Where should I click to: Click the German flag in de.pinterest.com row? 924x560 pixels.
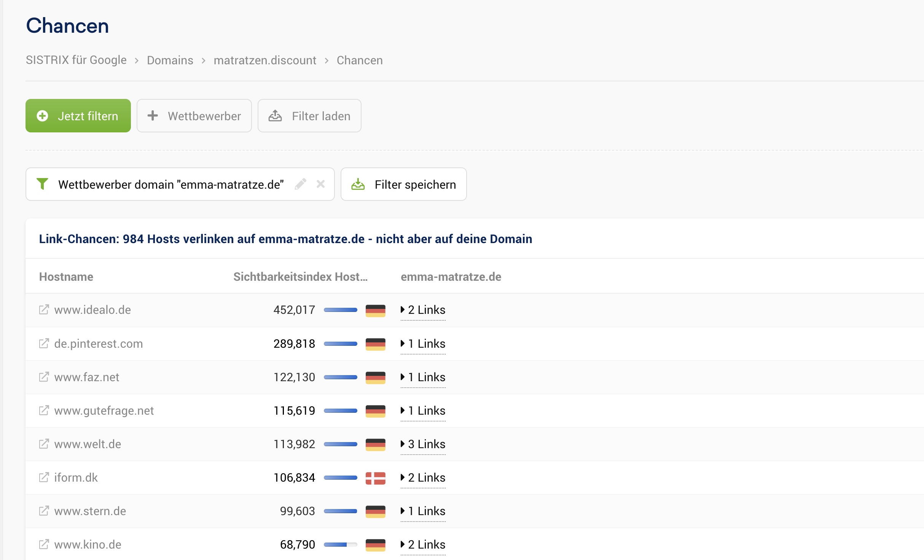coord(375,344)
